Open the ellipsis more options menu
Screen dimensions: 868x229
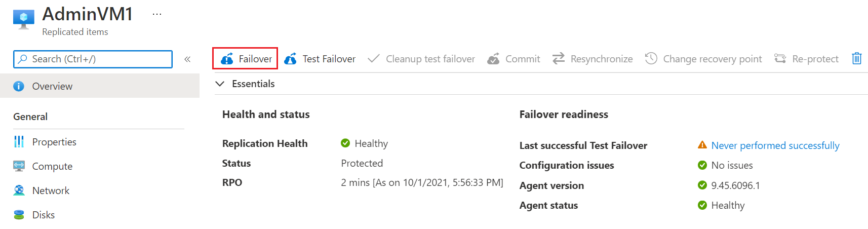(157, 14)
